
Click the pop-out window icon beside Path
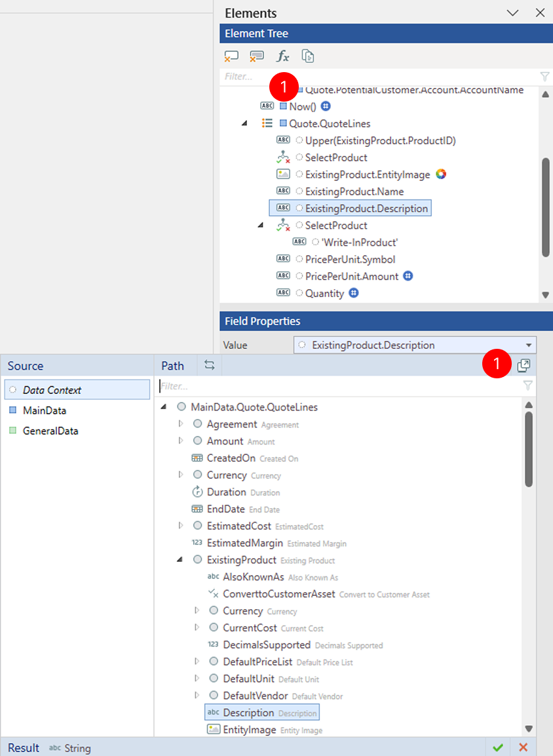(x=524, y=365)
